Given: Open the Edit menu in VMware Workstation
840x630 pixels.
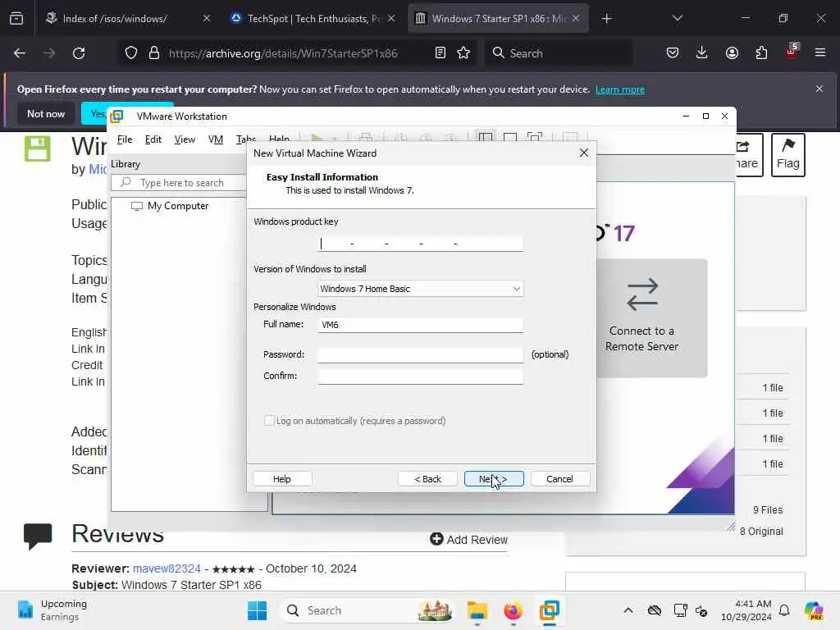Looking at the screenshot, I should pos(153,139).
